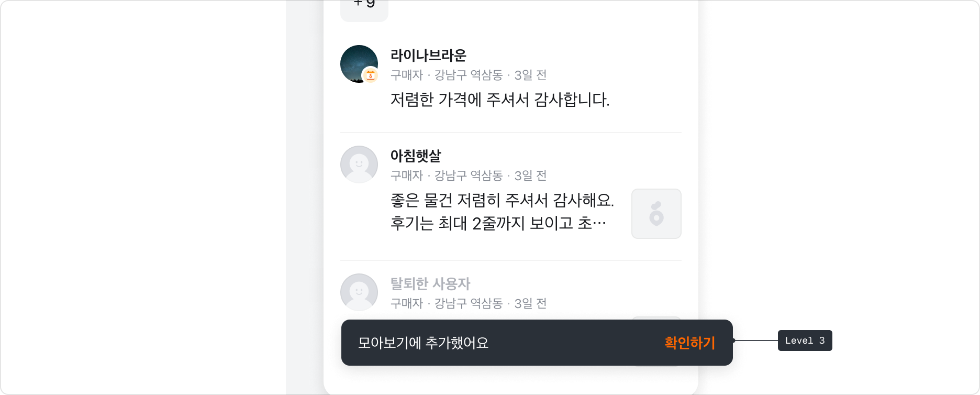Click the 탈퇴한 사용자 name label
The image size is (980, 395).
(x=431, y=283)
